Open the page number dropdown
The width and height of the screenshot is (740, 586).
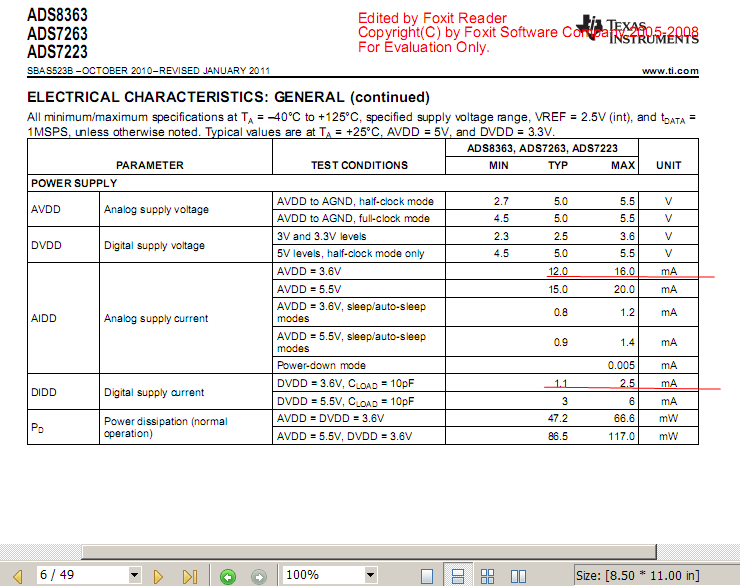135,575
